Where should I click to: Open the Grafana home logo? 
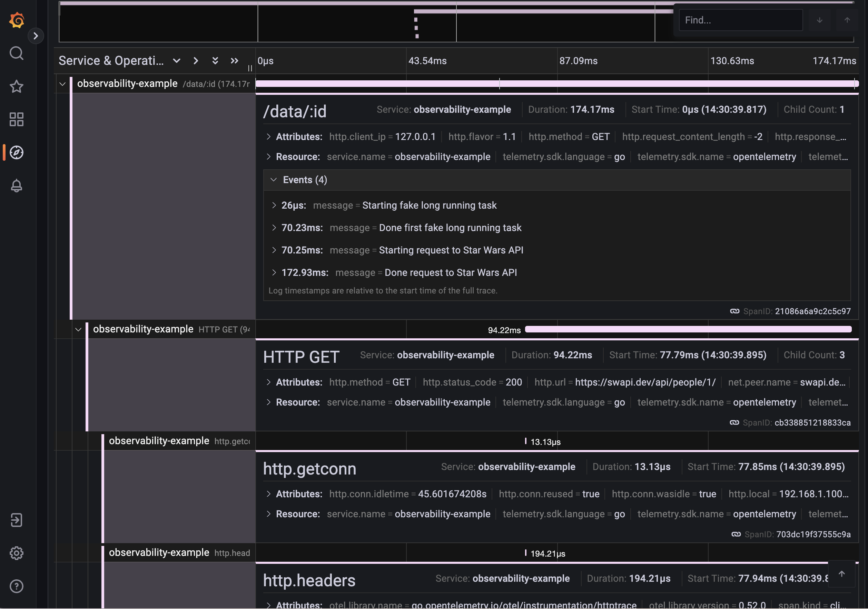coord(17,20)
